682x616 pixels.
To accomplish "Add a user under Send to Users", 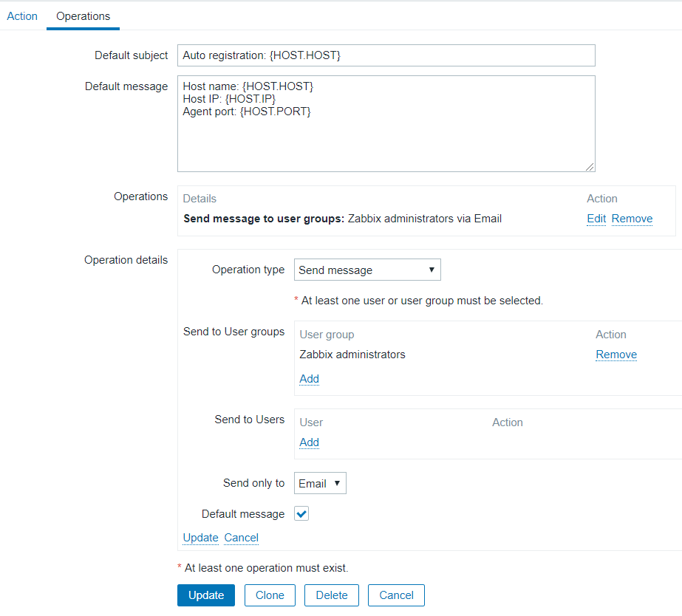I will tap(309, 442).
